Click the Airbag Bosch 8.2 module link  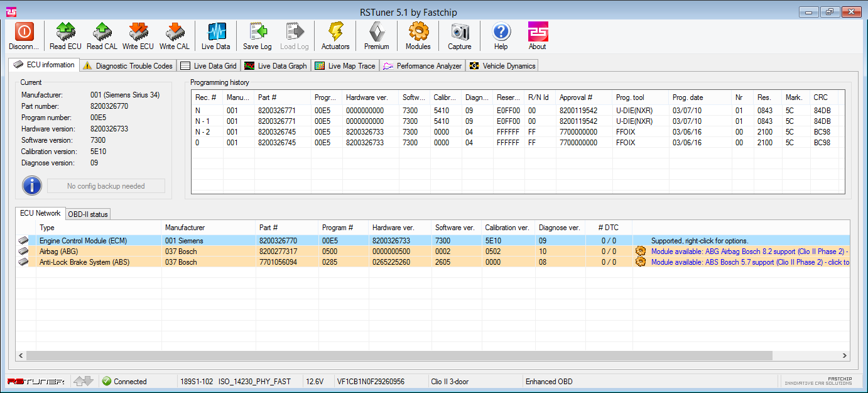(x=747, y=252)
